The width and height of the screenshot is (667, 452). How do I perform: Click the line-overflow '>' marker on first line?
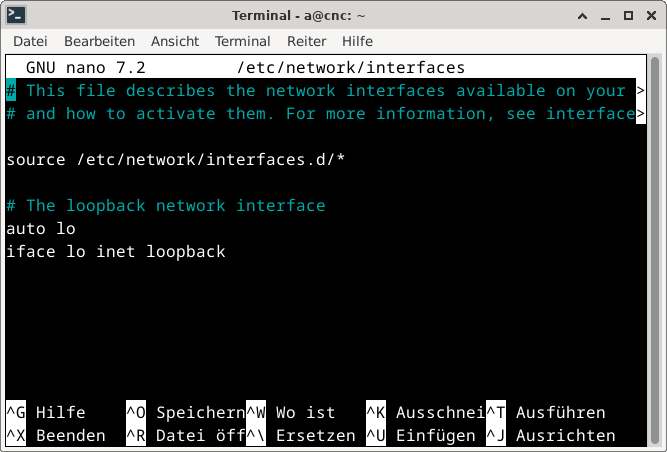coord(641,90)
